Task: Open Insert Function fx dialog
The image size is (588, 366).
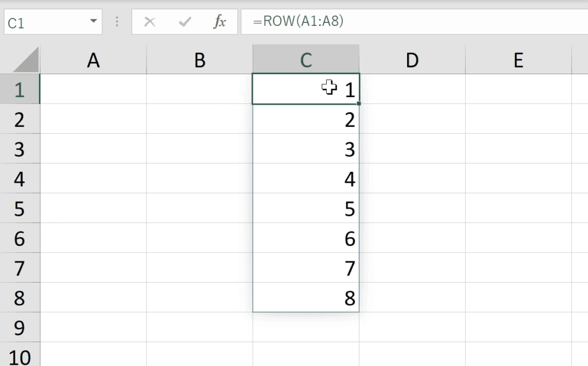Action: pos(220,22)
